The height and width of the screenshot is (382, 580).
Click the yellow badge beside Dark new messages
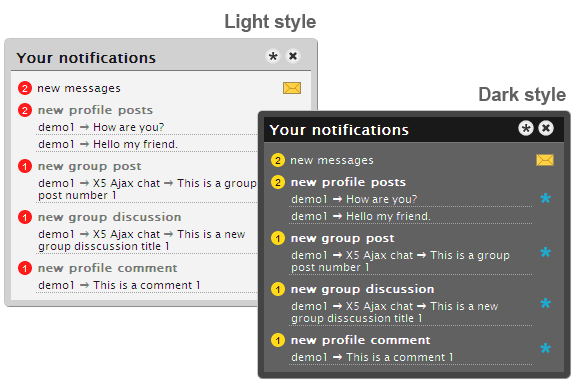278,160
